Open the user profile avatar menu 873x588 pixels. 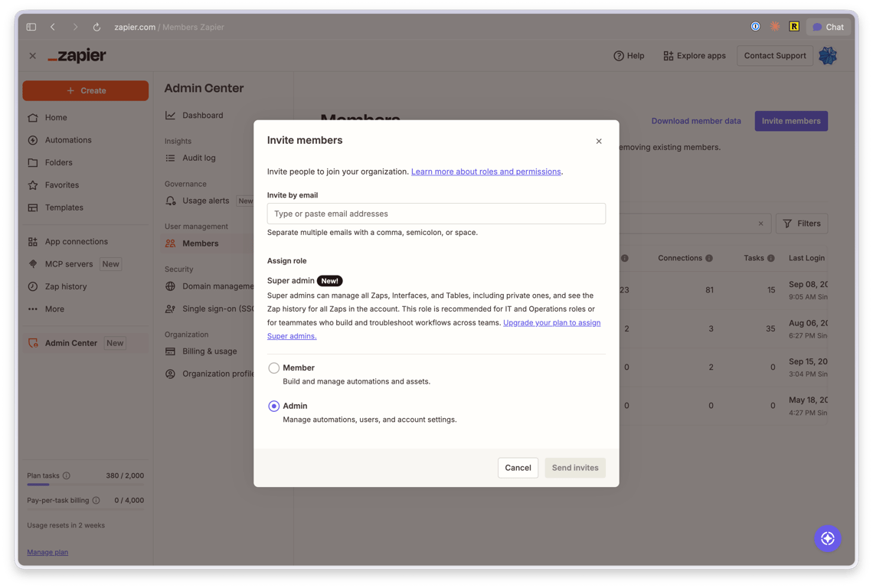pos(827,56)
